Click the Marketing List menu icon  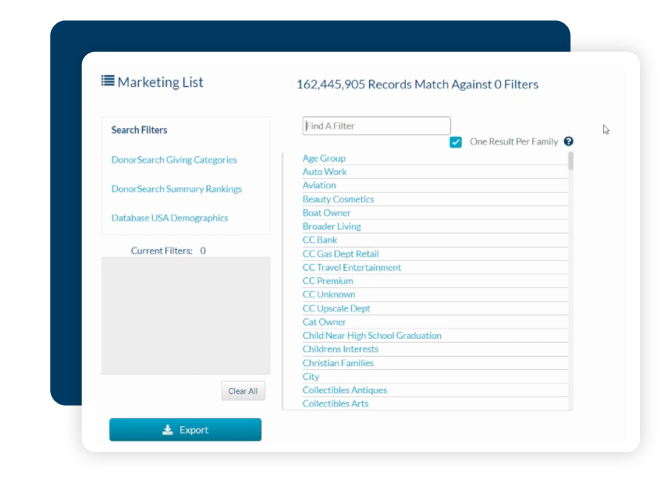[108, 81]
